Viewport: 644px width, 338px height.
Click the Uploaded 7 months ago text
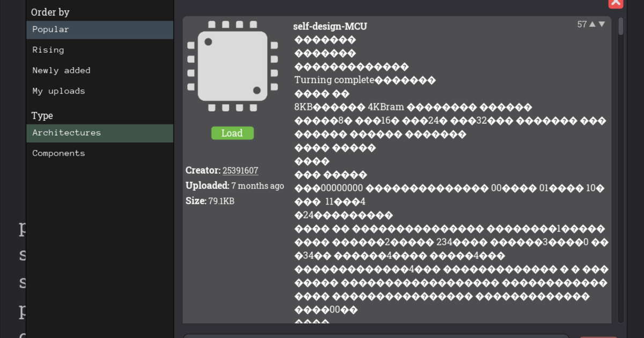(x=235, y=186)
